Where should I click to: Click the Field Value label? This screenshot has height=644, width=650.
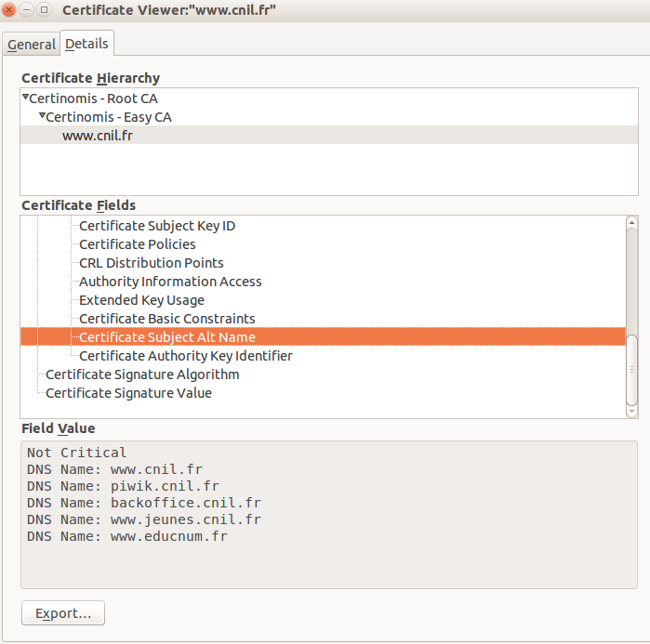[x=59, y=428]
